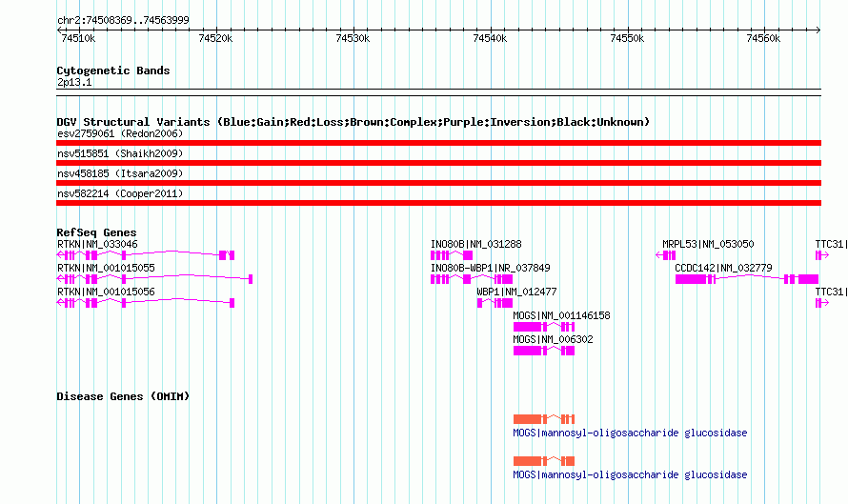Viewport: 848px width, 504px height.
Task: Click the Disease Genes (OMIM) track title
Action: click(x=123, y=396)
